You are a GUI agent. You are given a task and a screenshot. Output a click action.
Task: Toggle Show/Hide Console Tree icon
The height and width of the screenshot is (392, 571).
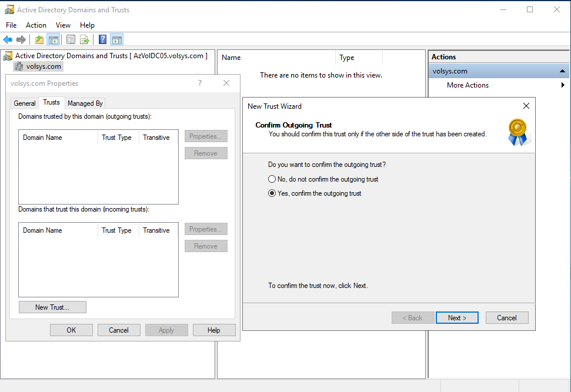pyautogui.click(x=54, y=40)
